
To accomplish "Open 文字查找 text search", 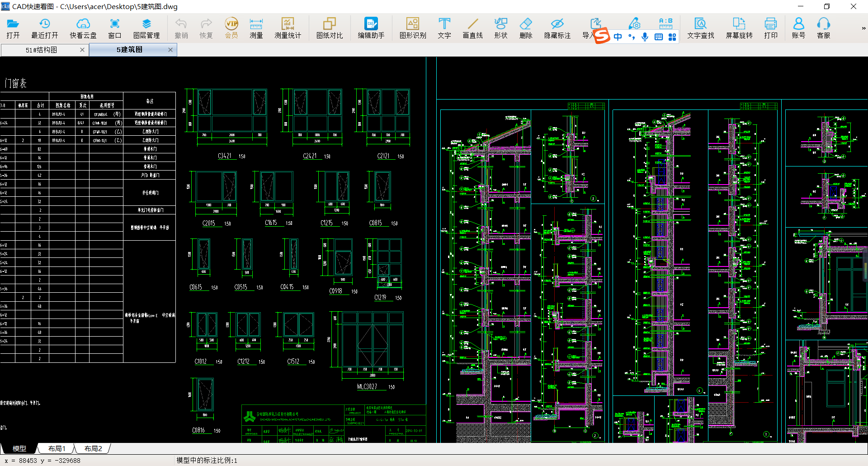I will [701, 28].
